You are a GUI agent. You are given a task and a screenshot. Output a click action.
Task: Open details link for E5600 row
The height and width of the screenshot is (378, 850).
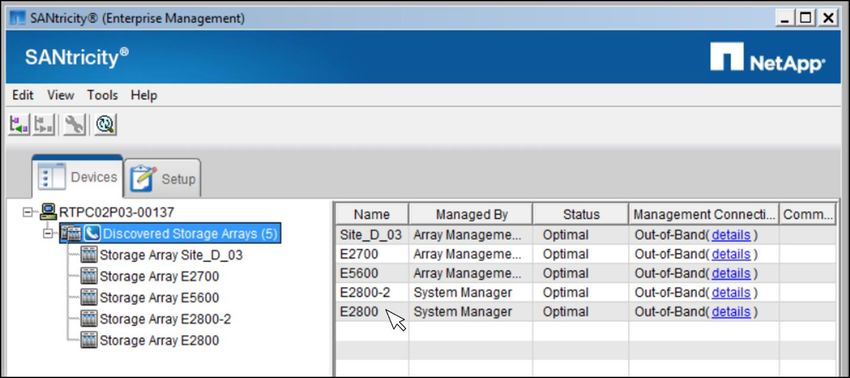point(731,273)
